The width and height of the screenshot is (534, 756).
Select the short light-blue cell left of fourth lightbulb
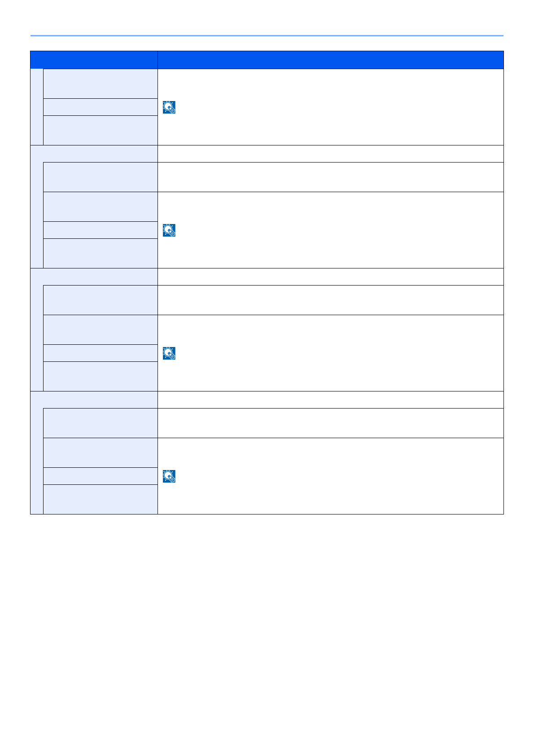tap(100, 476)
